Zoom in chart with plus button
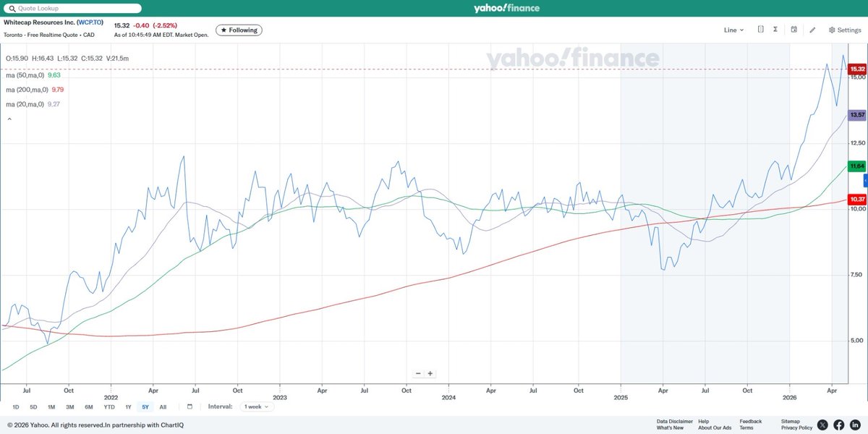Image resolution: width=868 pixels, height=434 pixels. pos(430,373)
